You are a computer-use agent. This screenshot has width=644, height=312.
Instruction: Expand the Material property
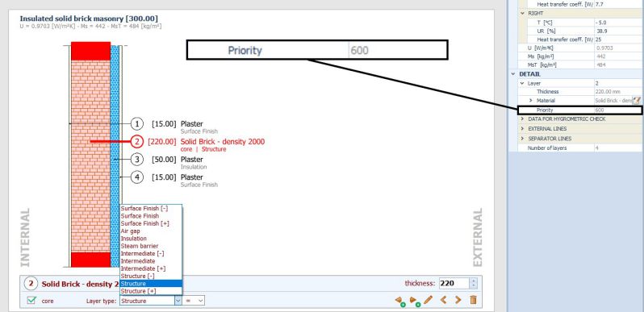pyautogui.click(x=531, y=101)
